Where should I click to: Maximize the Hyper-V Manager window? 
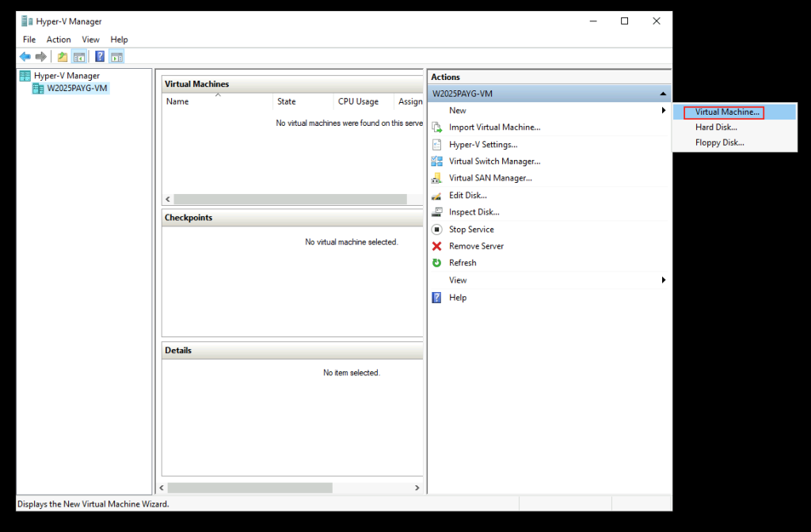pos(624,21)
